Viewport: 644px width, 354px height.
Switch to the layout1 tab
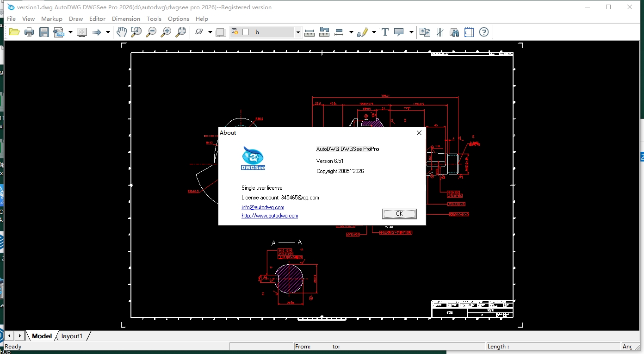point(72,336)
